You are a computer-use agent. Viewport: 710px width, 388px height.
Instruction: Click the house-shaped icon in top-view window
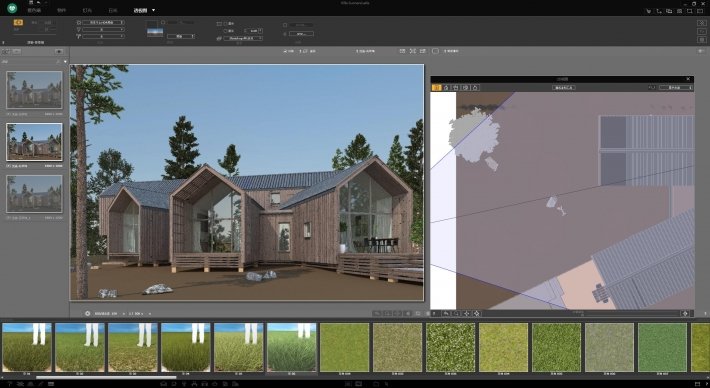click(x=446, y=87)
